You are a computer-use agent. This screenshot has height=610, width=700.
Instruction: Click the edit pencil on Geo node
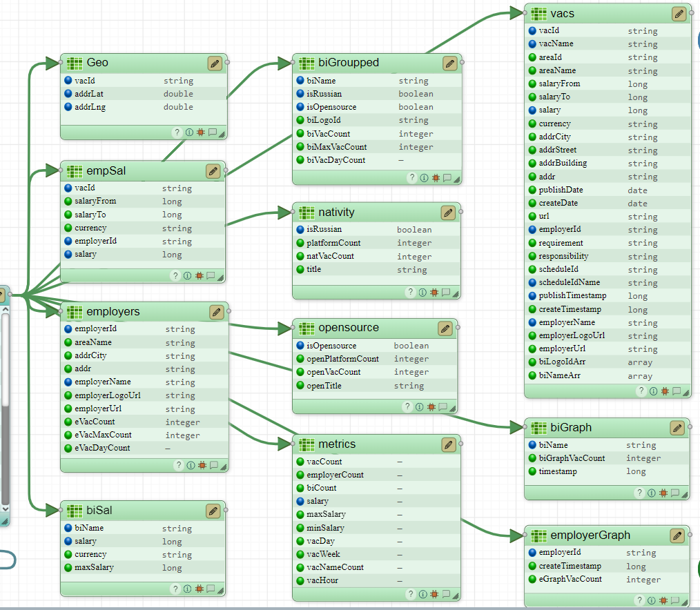coord(215,63)
